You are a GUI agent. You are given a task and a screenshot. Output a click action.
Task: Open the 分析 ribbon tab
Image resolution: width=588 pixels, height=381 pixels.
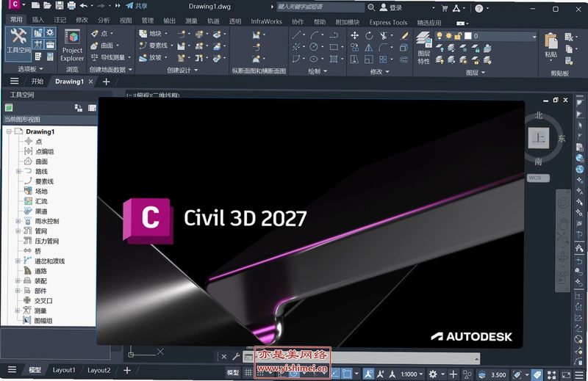point(104,21)
